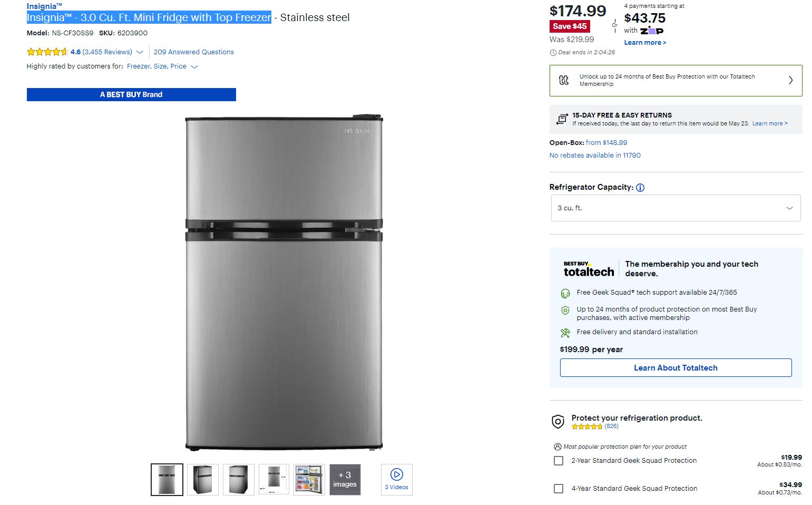Open the Open-Box from $148.99 link
This screenshot has height=505, width=812.
pyautogui.click(x=606, y=143)
